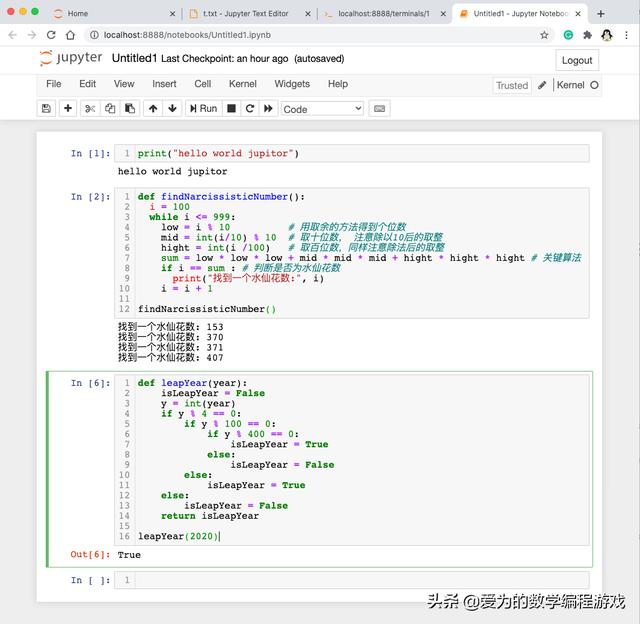The image size is (640, 624).
Task: Open the File menu
Action: pos(53,84)
